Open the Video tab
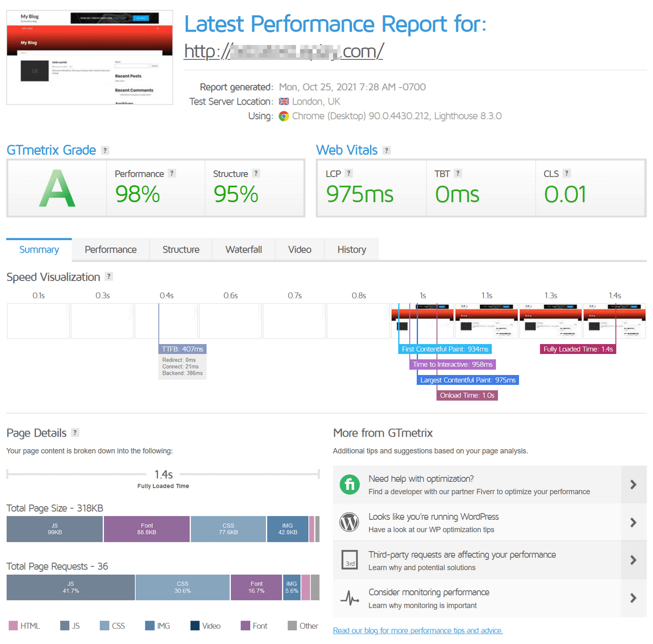The height and width of the screenshot is (644, 653). click(x=300, y=250)
